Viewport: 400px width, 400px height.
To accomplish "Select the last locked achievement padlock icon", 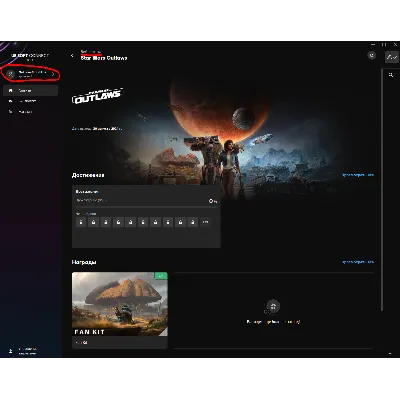I will point(193,222).
